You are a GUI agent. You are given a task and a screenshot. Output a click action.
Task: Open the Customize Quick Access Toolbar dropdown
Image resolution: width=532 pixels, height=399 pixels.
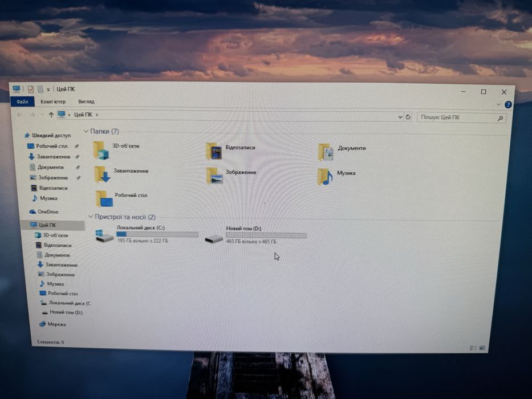coord(48,89)
